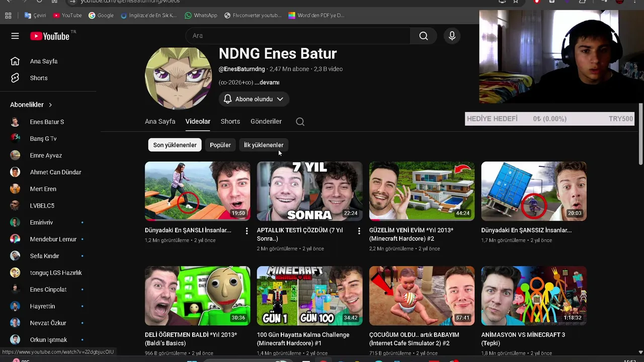
Task: Play 100 Gün Hayatta Kalma thumbnail
Action: (x=309, y=296)
